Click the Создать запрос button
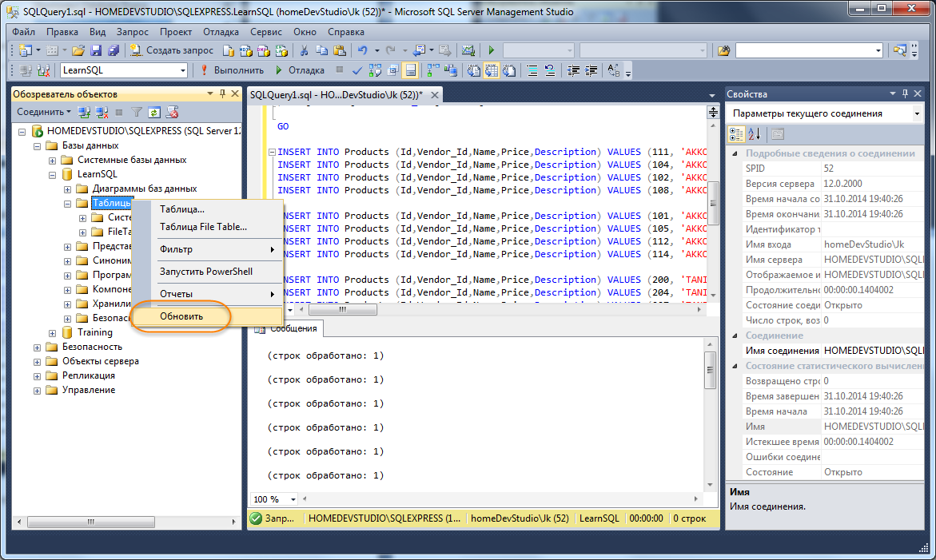936x560 pixels. pyautogui.click(x=171, y=50)
